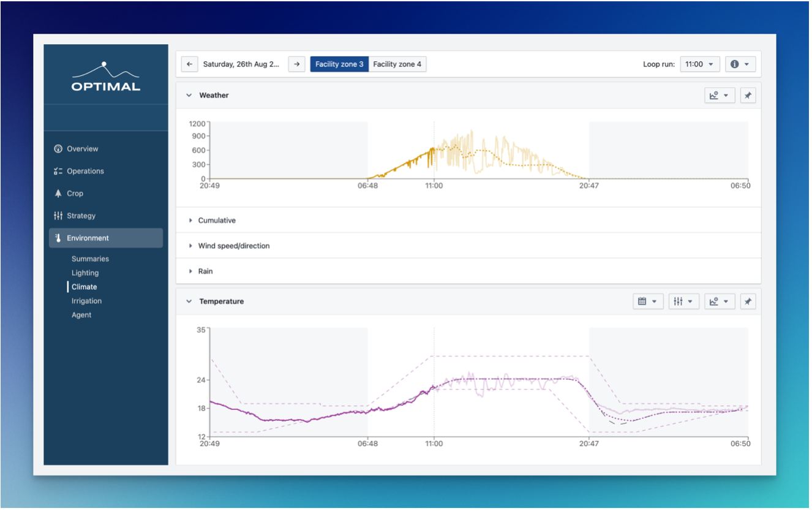Click the info icon dropdown

coord(740,64)
